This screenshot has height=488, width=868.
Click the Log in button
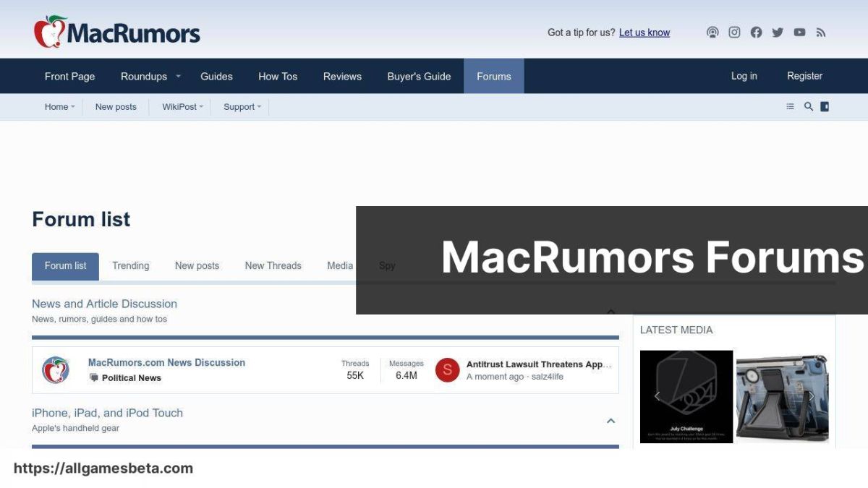point(744,76)
